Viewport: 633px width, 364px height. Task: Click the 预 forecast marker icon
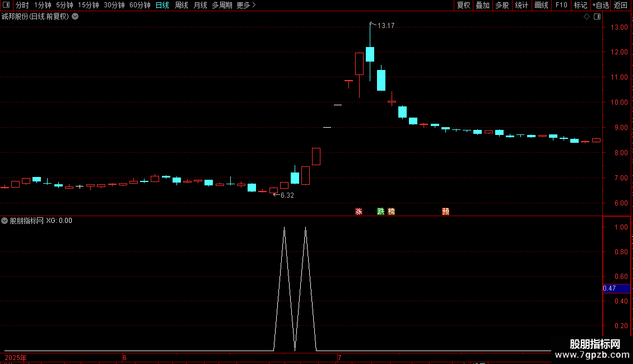pos(445,212)
